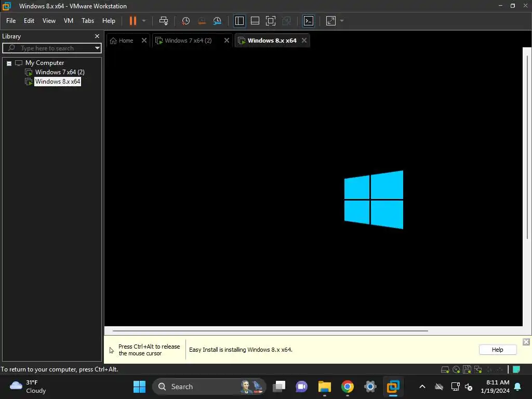Open the File menu

click(x=11, y=21)
